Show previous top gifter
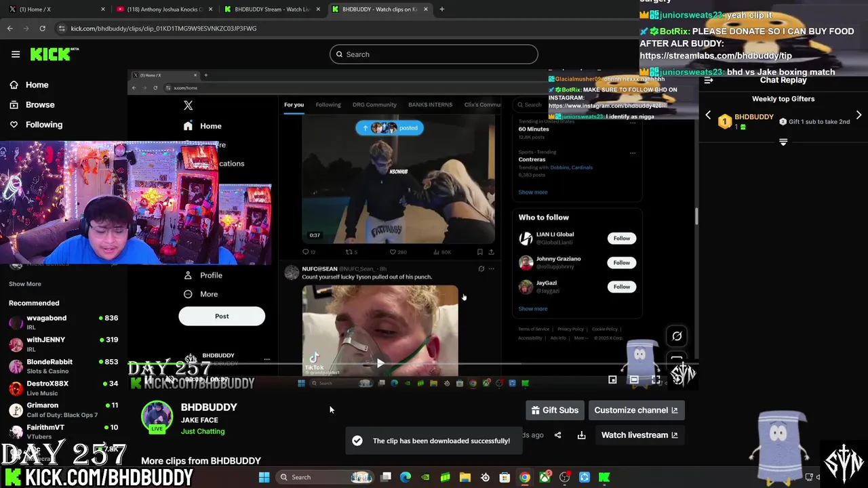The image size is (868, 488). point(708,116)
